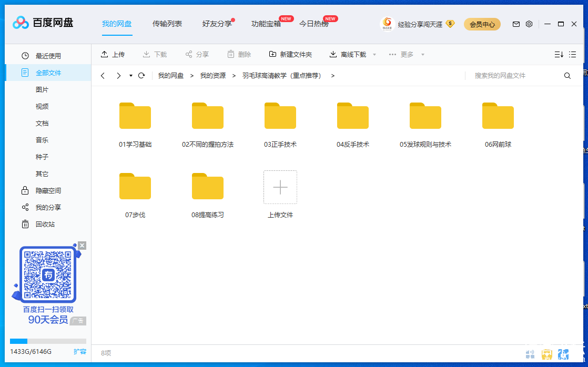Open the settings hexagon icon
Viewport: 588px width, 367px height.
(x=529, y=24)
